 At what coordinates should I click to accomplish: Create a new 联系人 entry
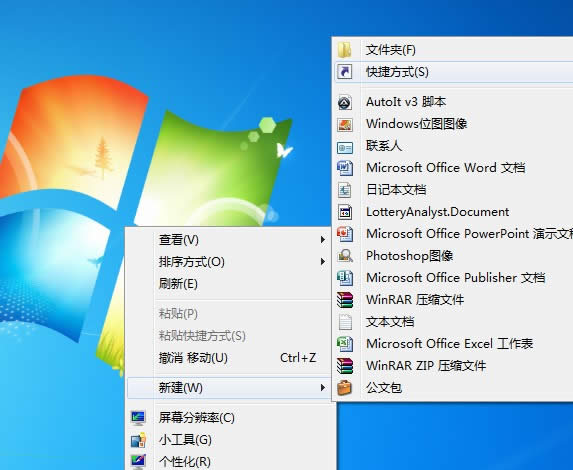pos(454,146)
